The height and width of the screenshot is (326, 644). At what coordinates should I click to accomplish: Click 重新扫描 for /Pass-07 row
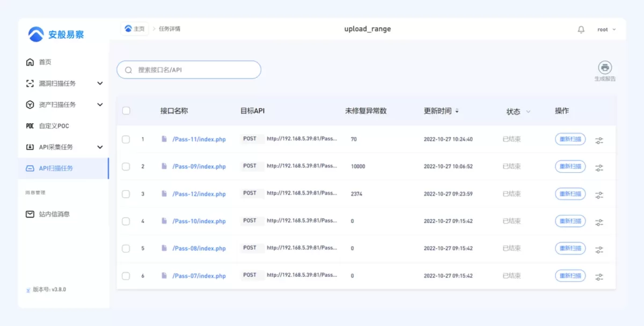[570, 276]
